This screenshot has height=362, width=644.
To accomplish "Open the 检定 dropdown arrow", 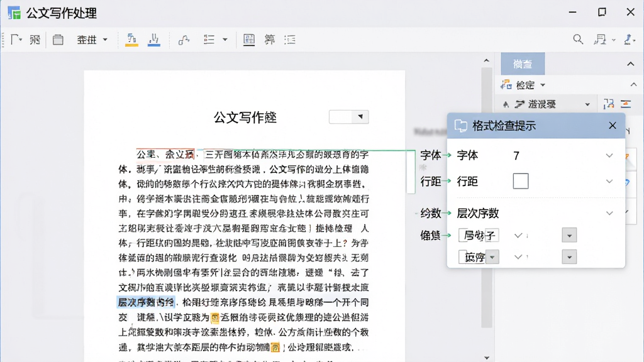I will point(543,85).
